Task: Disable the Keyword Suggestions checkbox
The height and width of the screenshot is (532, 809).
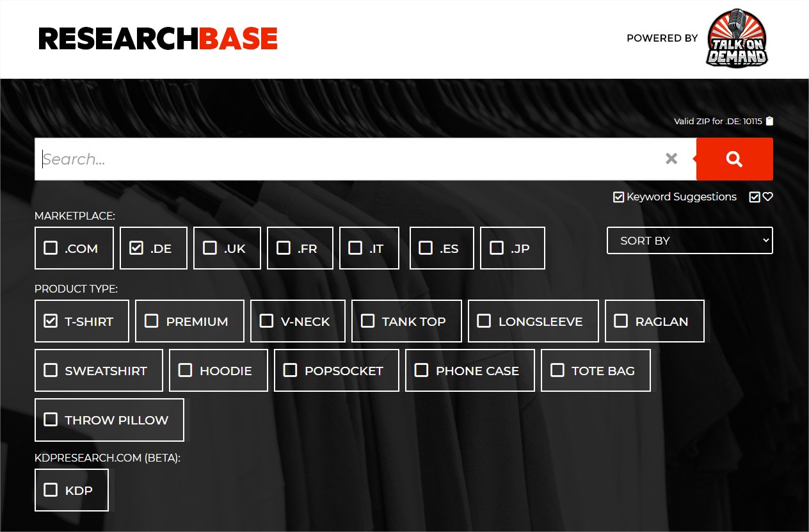Action: (x=618, y=197)
